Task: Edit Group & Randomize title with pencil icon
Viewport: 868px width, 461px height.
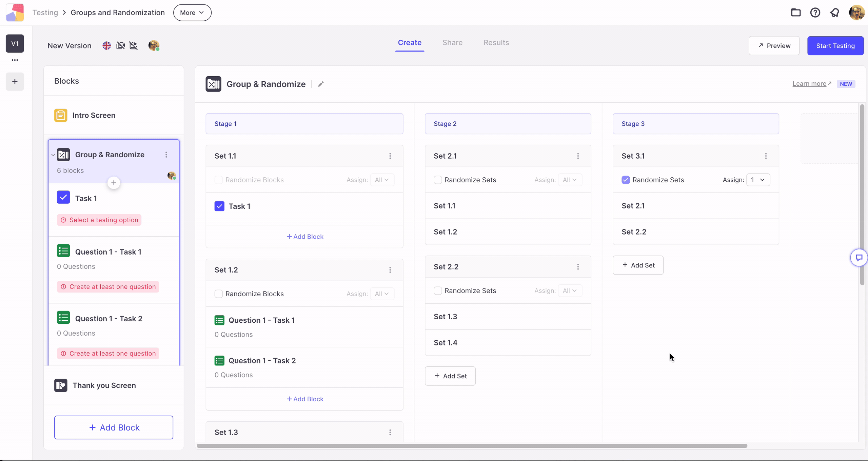Action: click(x=321, y=84)
